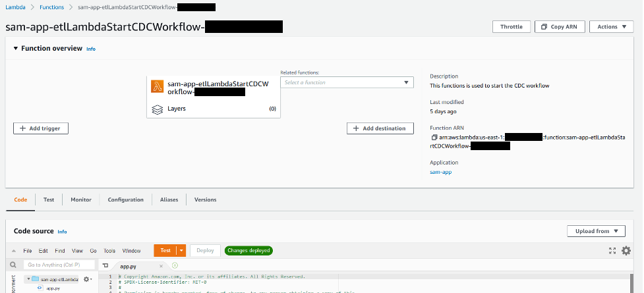644x293 pixels.
Task: Collapse the Function overview section
Action: click(x=16, y=49)
